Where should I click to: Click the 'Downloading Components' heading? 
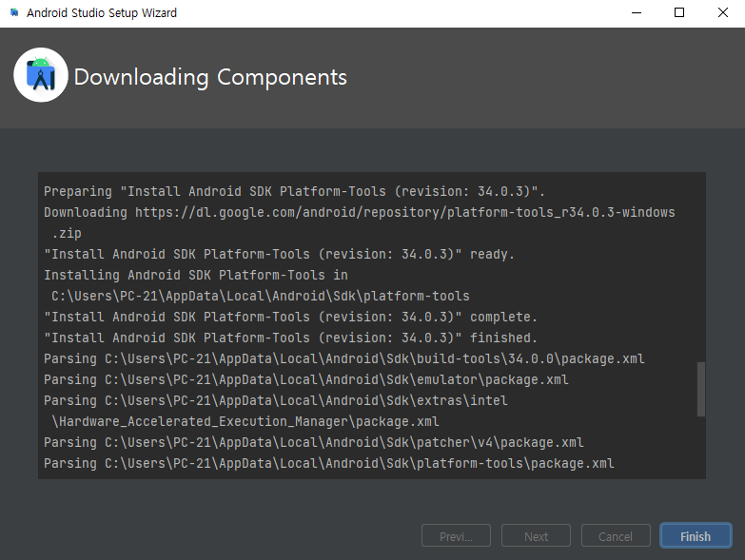point(210,77)
